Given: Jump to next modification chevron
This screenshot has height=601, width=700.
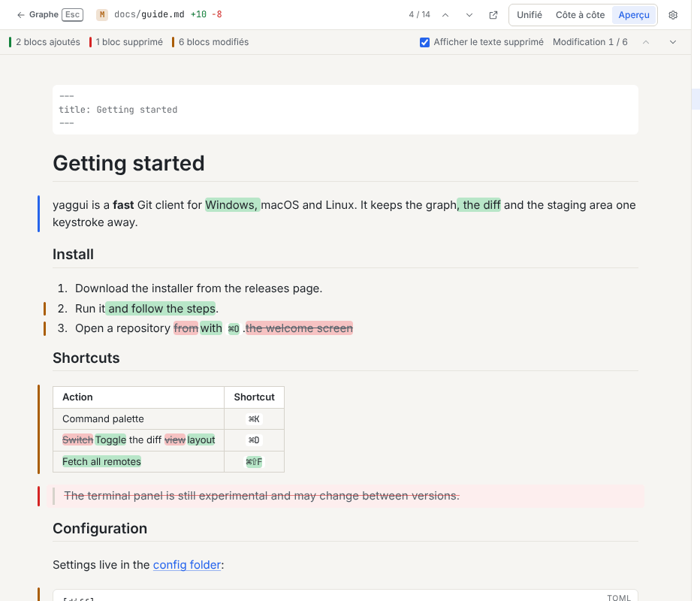Looking at the screenshot, I should click(x=673, y=42).
